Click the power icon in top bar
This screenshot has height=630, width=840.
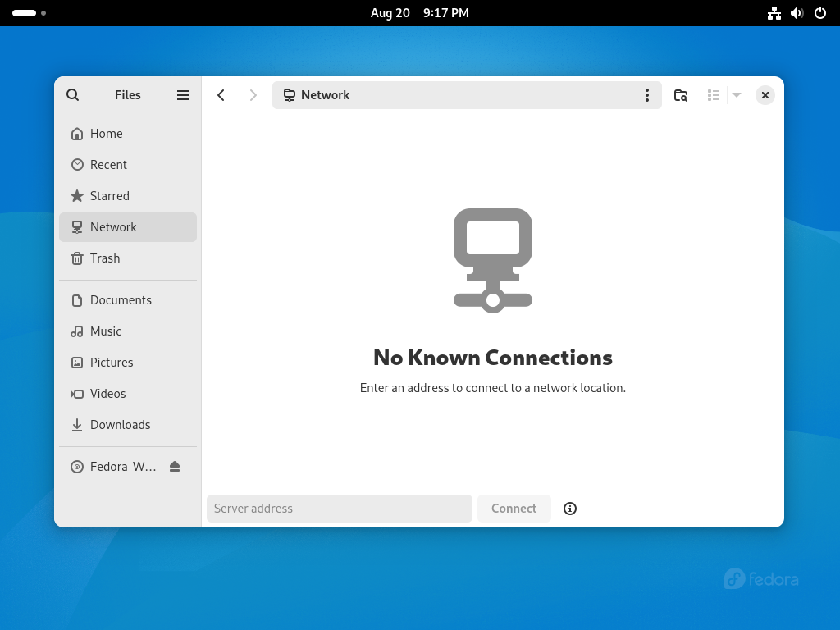point(820,13)
